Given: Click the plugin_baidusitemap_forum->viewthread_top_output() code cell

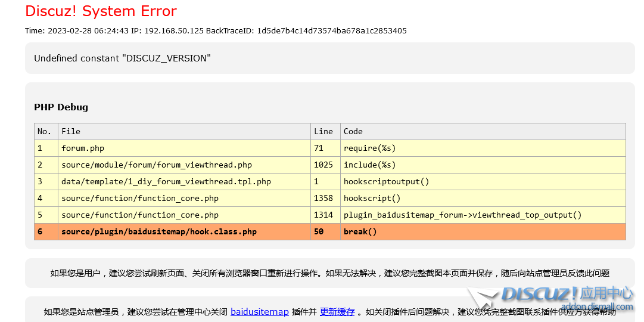Looking at the screenshot, I should tap(462, 215).
